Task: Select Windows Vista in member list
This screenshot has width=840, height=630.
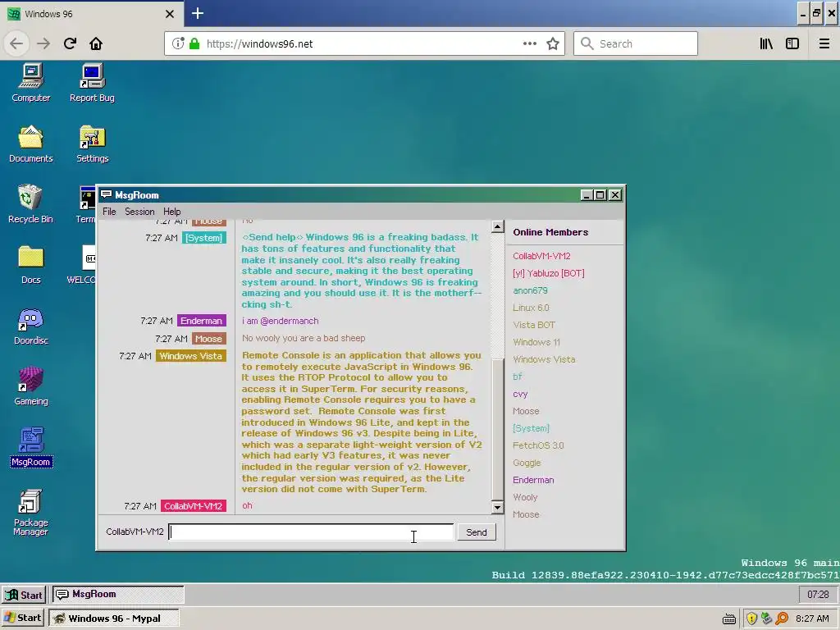Action: [544, 359]
